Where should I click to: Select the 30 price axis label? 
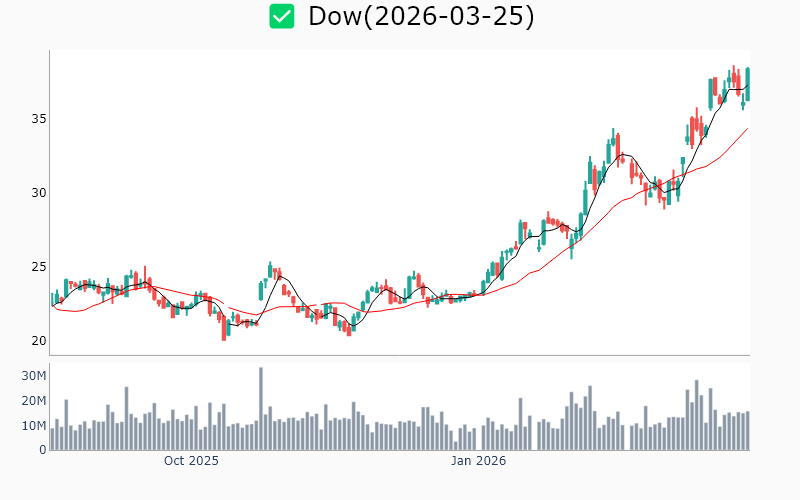point(38,193)
